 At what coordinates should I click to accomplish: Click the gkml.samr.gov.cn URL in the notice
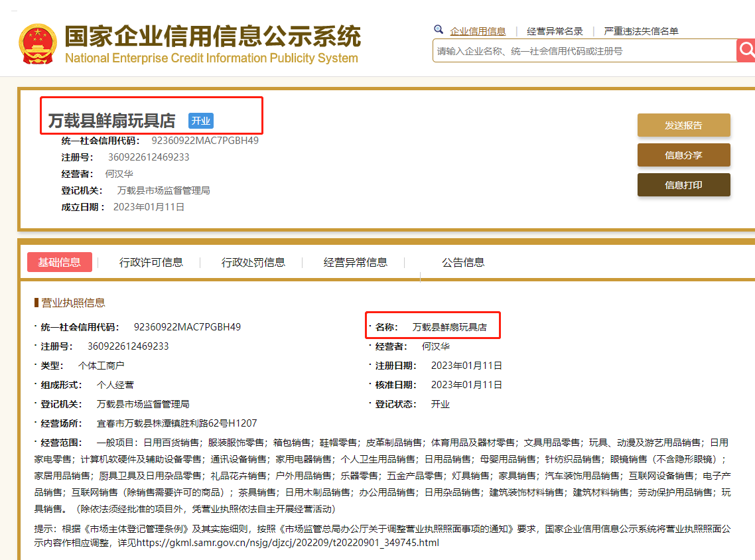[x=288, y=543]
